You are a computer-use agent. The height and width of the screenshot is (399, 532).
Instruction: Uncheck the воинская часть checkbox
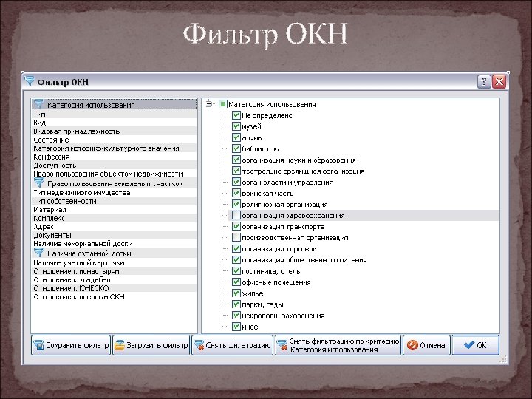pos(236,194)
